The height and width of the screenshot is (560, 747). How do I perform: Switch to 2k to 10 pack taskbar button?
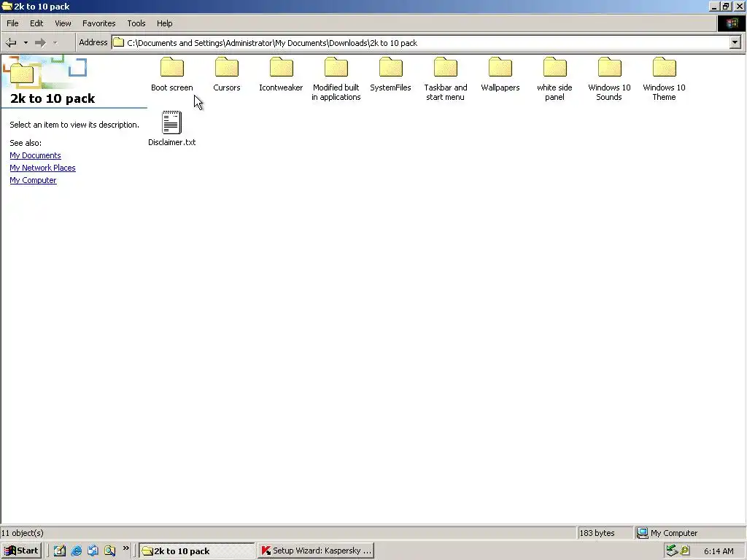tap(197, 551)
